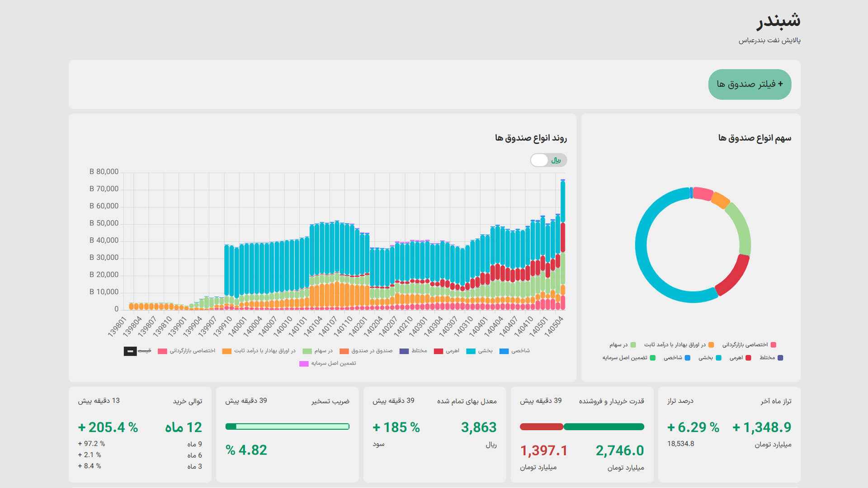This screenshot has width=868, height=488.
Task: Hide در سهام in the donut legend
Action: [623, 345]
